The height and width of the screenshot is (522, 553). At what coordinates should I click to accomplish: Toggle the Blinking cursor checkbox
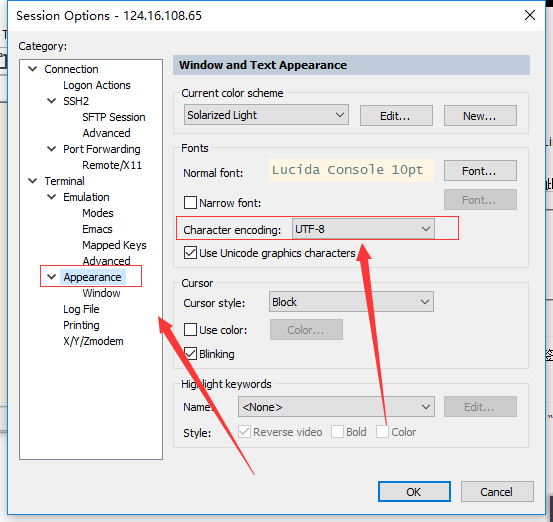[x=190, y=353]
